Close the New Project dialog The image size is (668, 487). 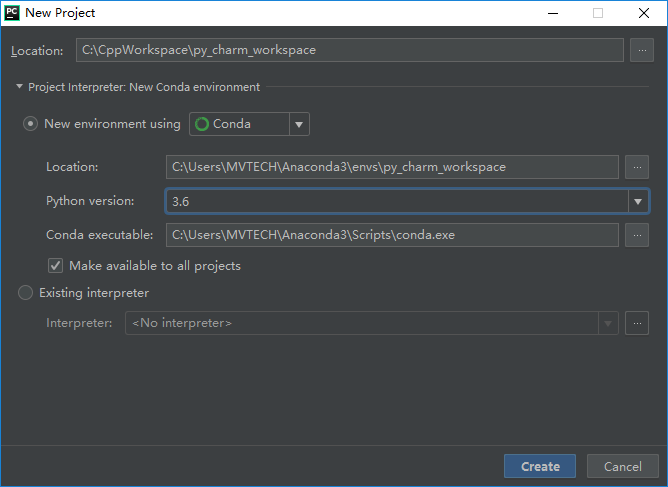click(x=644, y=13)
